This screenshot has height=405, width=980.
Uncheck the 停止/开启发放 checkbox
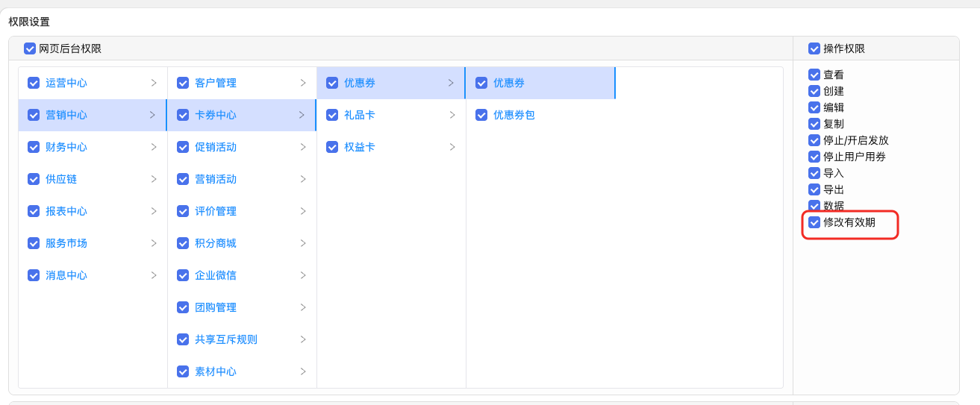click(814, 140)
